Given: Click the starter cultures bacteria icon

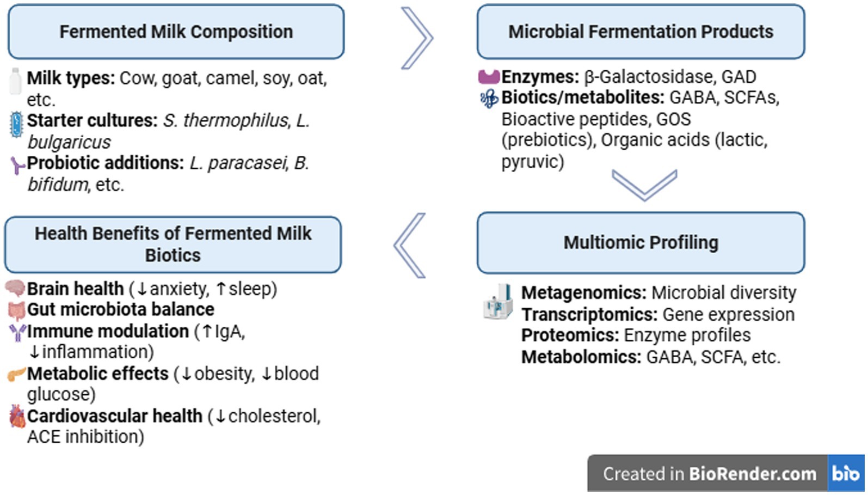Looking at the screenshot, I should click(17, 124).
